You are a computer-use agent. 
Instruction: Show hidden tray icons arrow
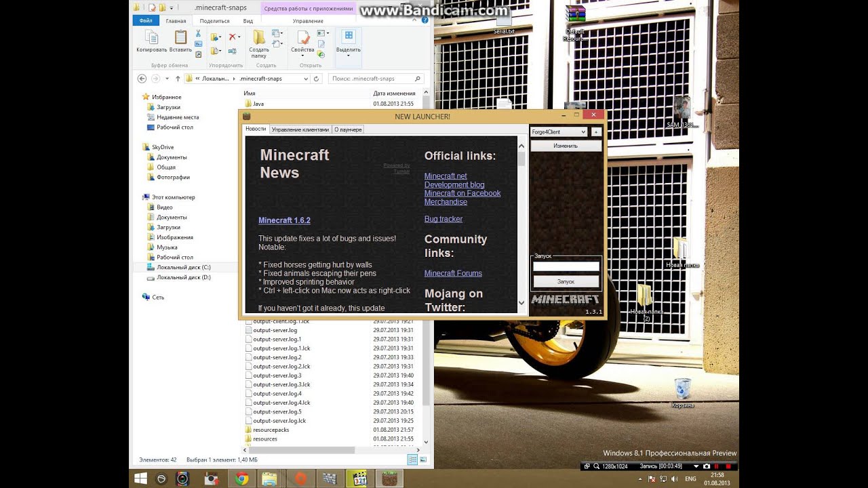(640, 479)
